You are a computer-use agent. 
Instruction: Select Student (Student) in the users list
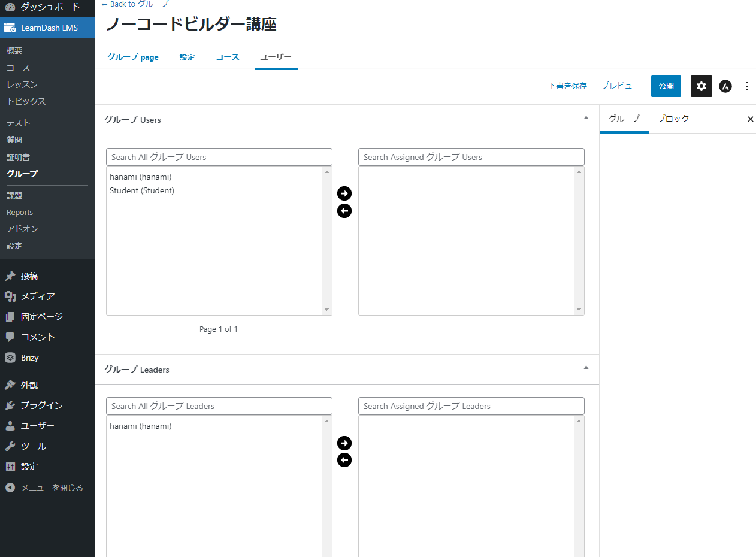[142, 191]
